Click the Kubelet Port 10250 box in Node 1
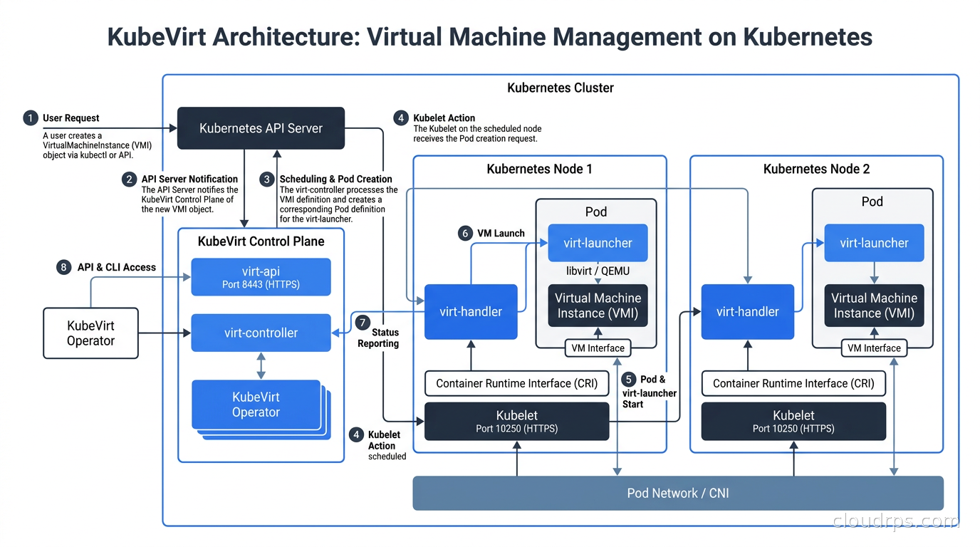 point(517,421)
